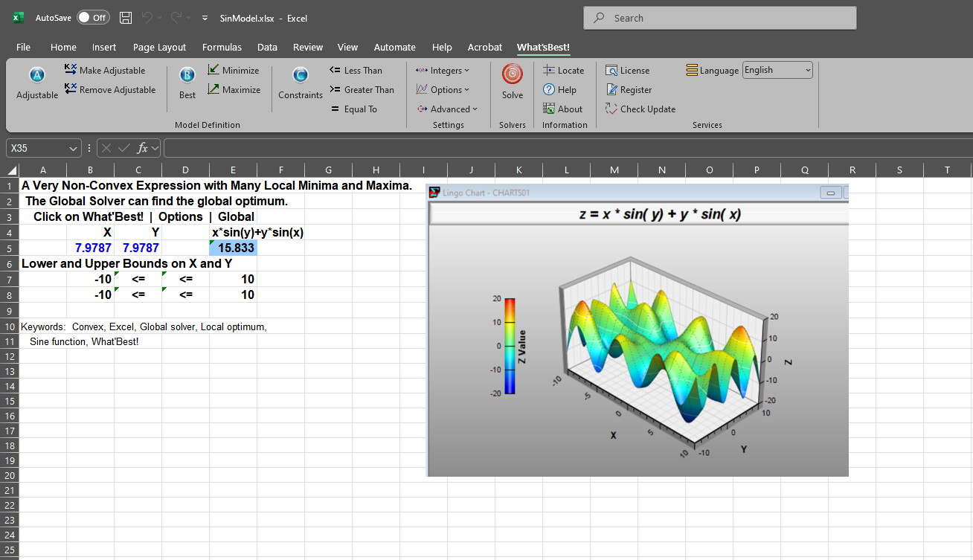Switch to the Home tab

tap(63, 47)
